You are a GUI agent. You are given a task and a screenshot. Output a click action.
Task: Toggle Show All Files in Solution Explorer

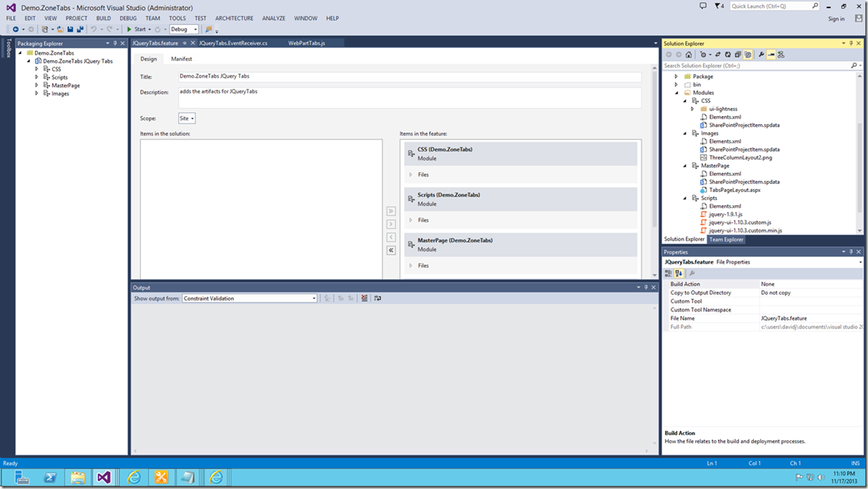tap(747, 55)
